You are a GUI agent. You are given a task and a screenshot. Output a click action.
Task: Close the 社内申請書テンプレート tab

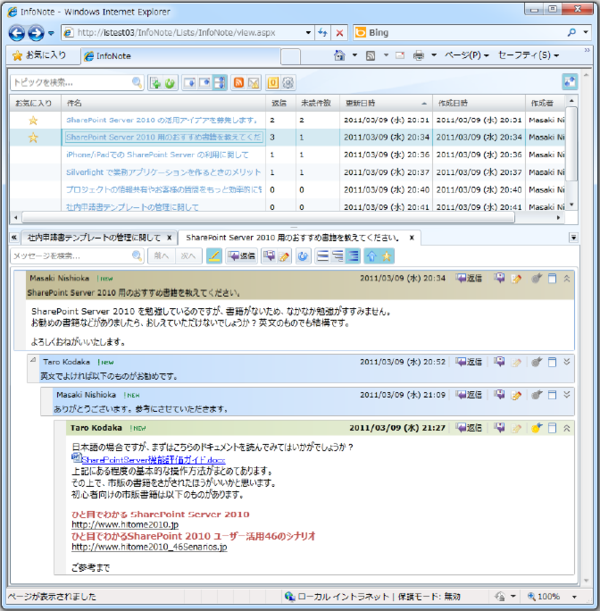[x=169, y=237]
